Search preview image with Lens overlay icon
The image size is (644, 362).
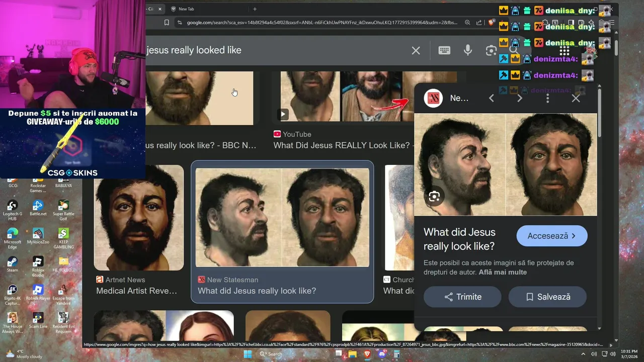coord(434,197)
